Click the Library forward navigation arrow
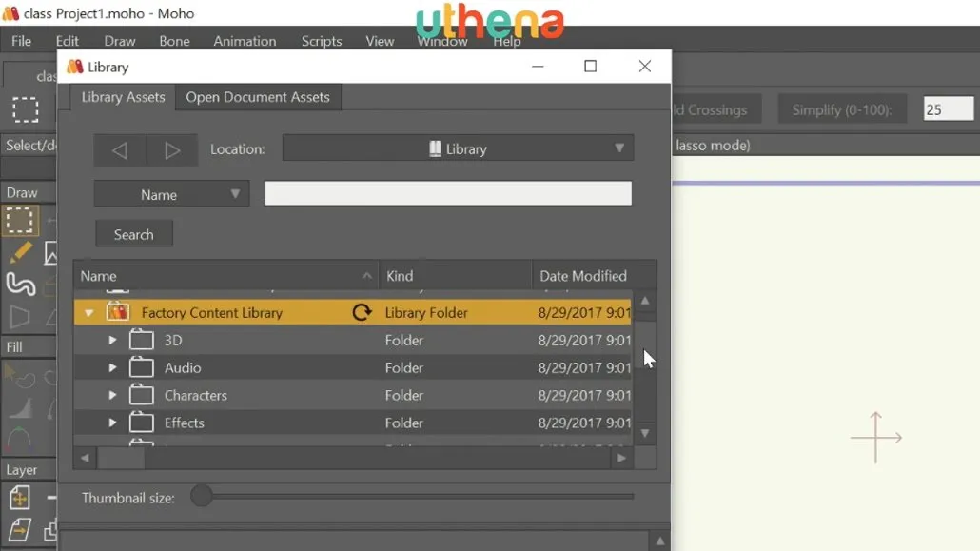This screenshot has width=980, height=551. click(172, 150)
